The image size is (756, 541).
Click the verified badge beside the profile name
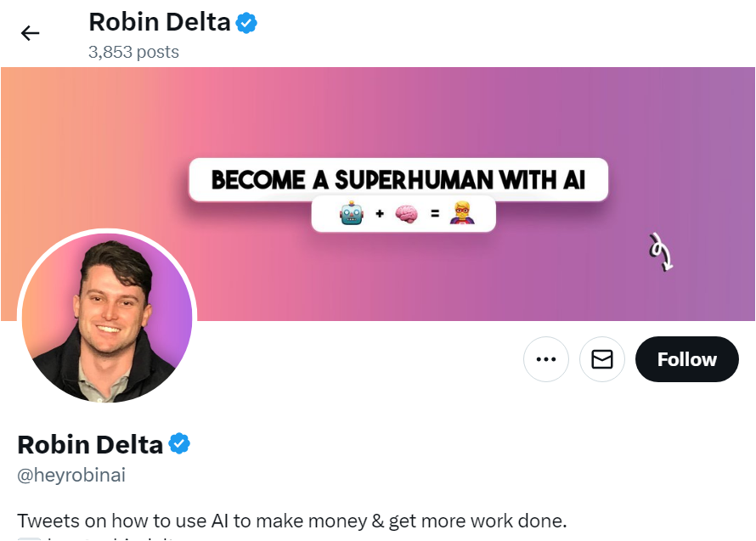178,443
